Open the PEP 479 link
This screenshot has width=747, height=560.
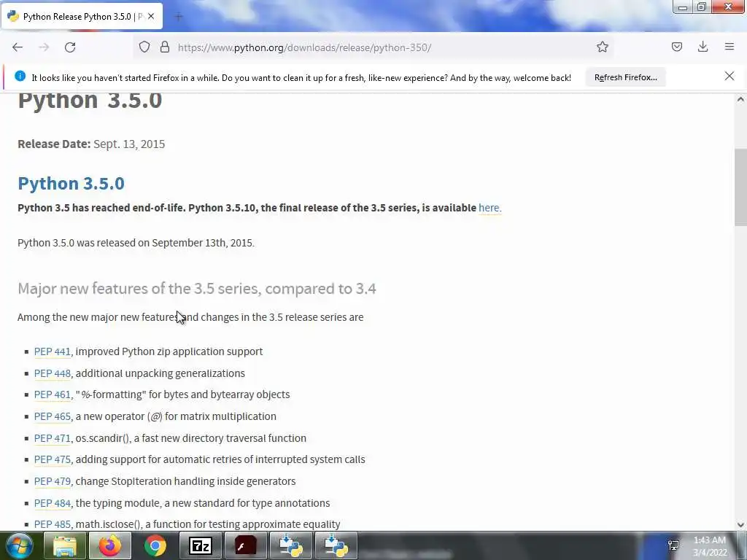tap(53, 481)
